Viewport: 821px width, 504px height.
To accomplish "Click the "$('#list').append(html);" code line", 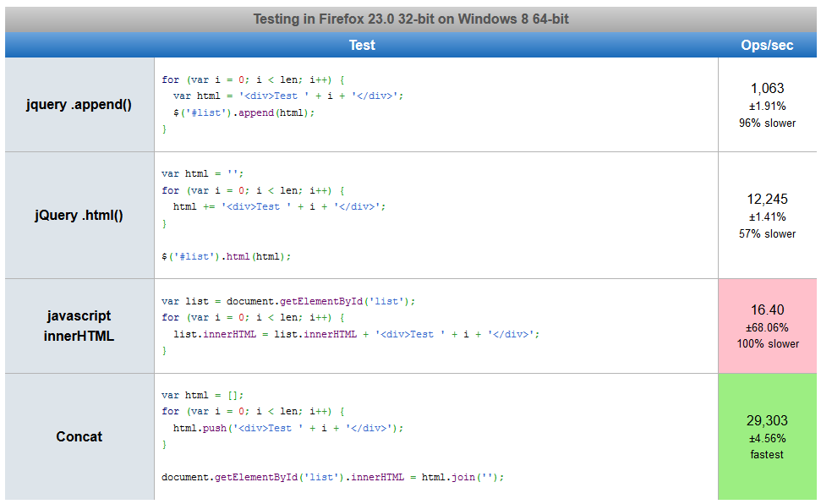I will [x=244, y=112].
